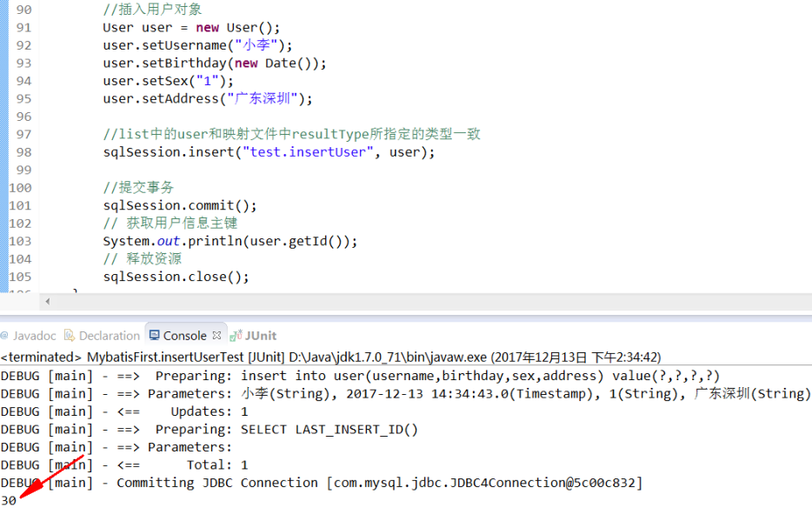Click the text "test.insertUser" in the code
Screen dimensions: 812x508
coord(308,152)
